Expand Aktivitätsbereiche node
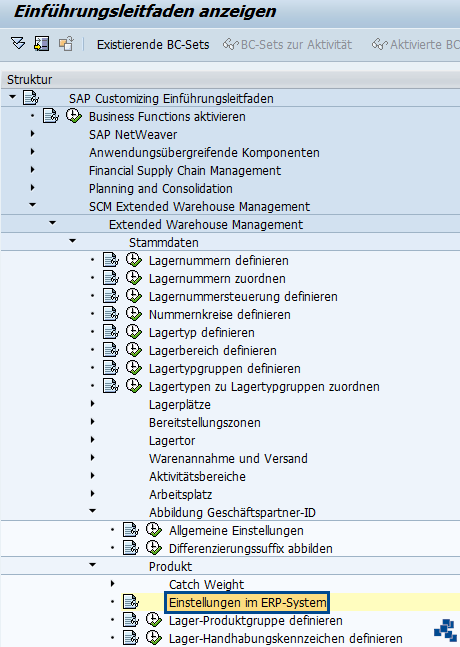Viewport: 460px width, 647px height. (x=92, y=476)
